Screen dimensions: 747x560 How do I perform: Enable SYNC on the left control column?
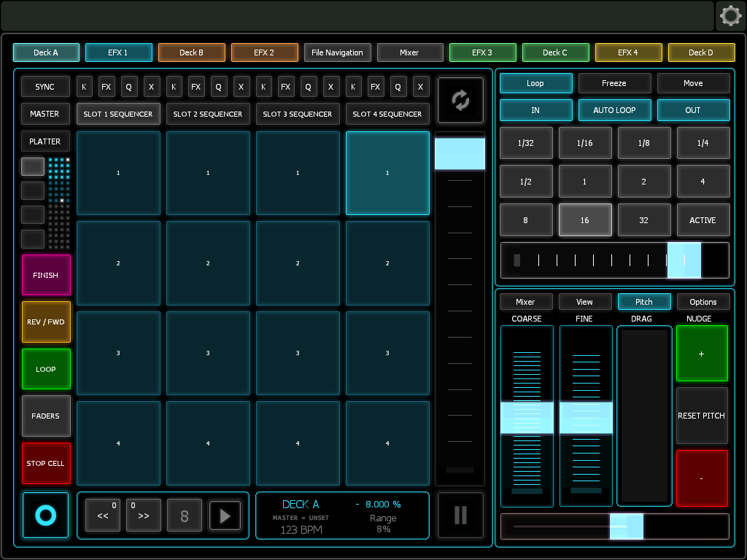click(44, 86)
